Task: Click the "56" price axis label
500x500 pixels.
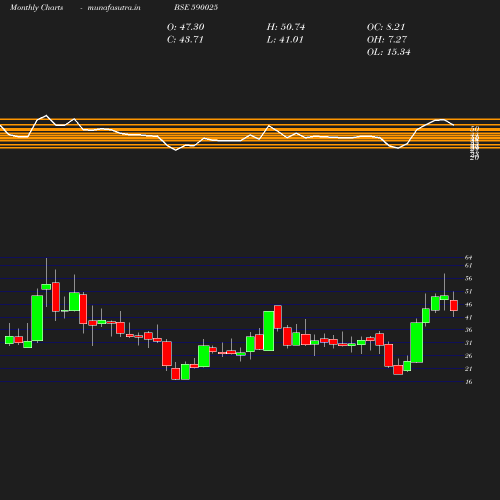Action: pos(468,279)
